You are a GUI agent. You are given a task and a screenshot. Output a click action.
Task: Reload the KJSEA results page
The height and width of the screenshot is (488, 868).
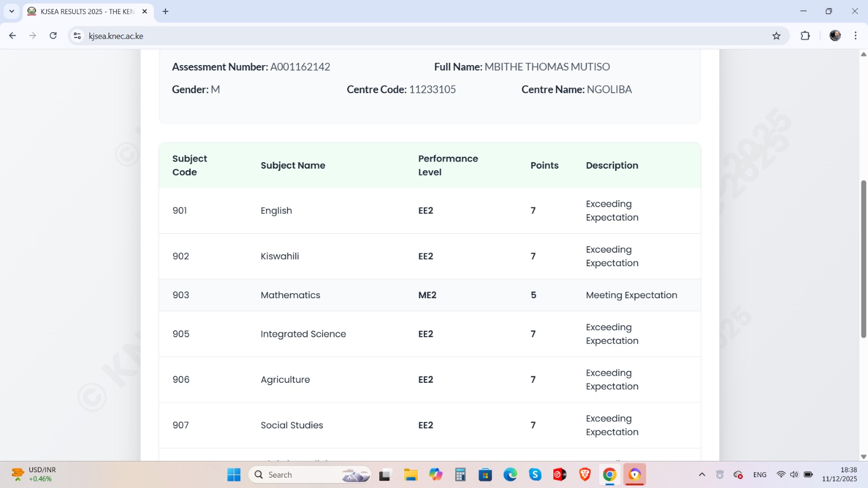point(53,36)
